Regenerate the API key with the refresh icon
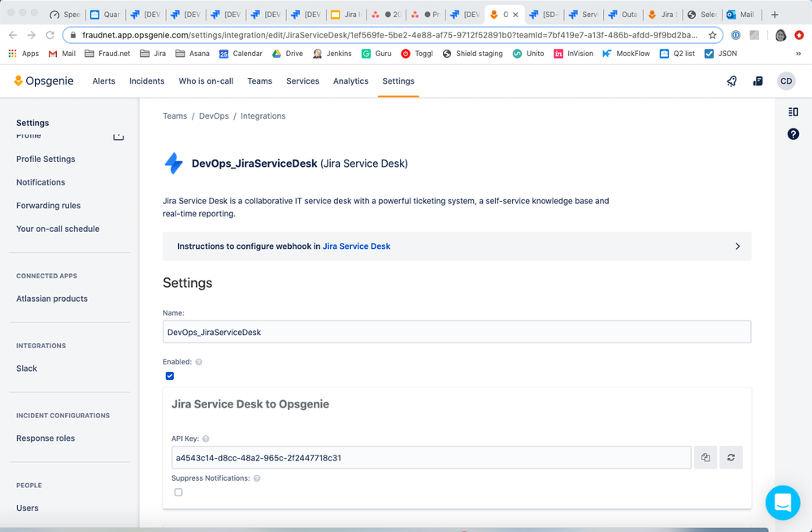 731,457
